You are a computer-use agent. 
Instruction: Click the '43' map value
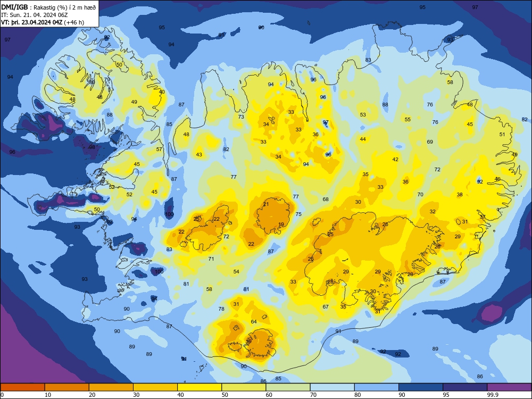(199, 155)
